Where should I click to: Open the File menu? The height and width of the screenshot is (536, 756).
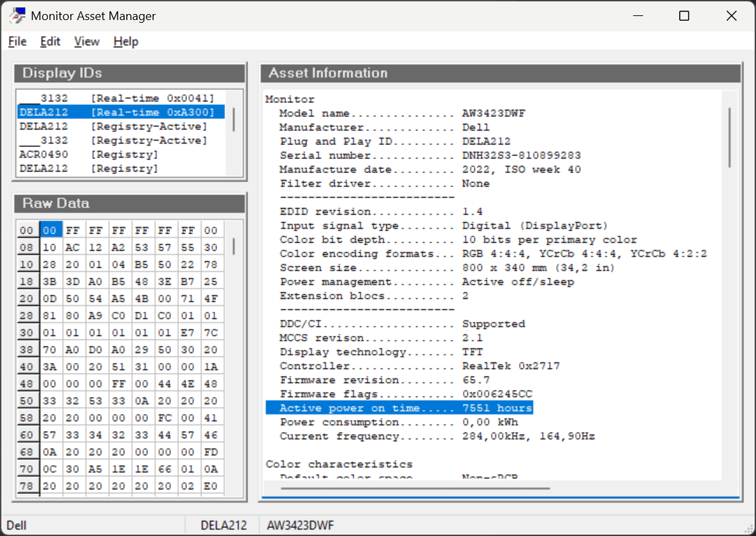pos(17,41)
